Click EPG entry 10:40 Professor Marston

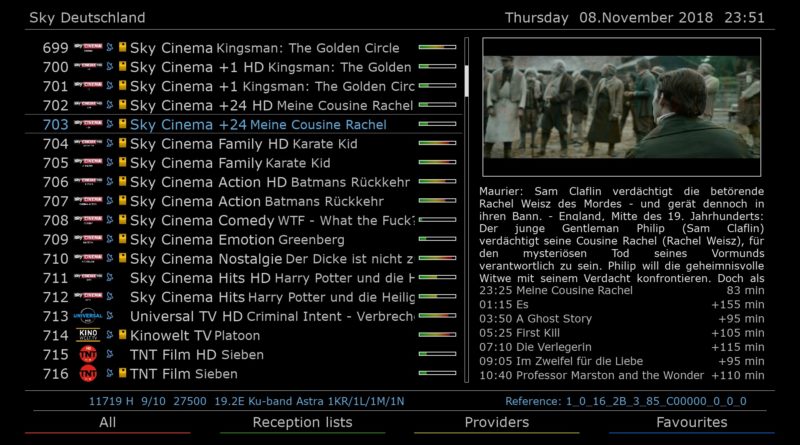point(621,375)
